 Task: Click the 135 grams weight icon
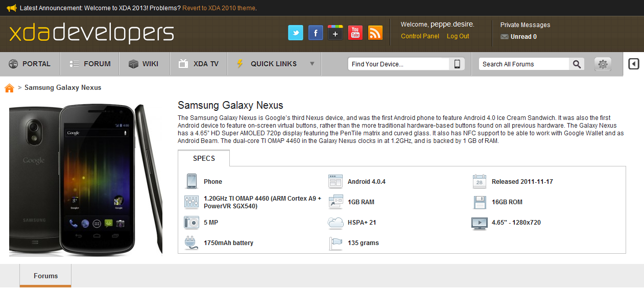pyautogui.click(x=335, y=243)
